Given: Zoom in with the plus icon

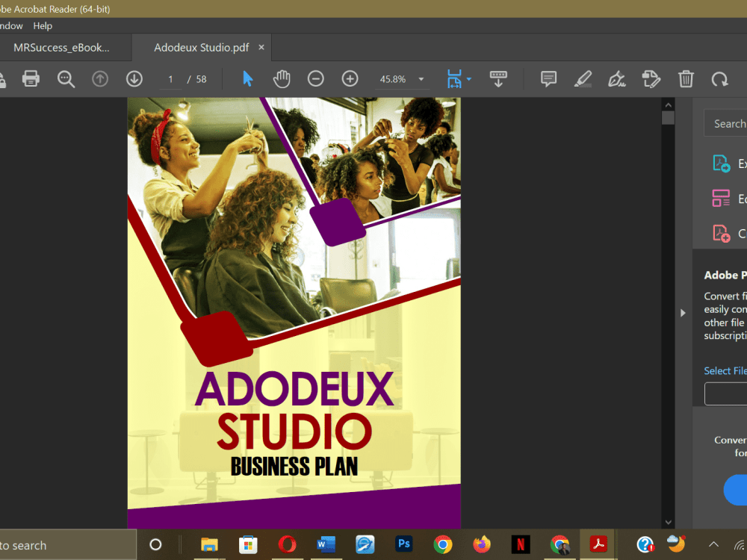Looking at the screenshot, I should [350, 79].
